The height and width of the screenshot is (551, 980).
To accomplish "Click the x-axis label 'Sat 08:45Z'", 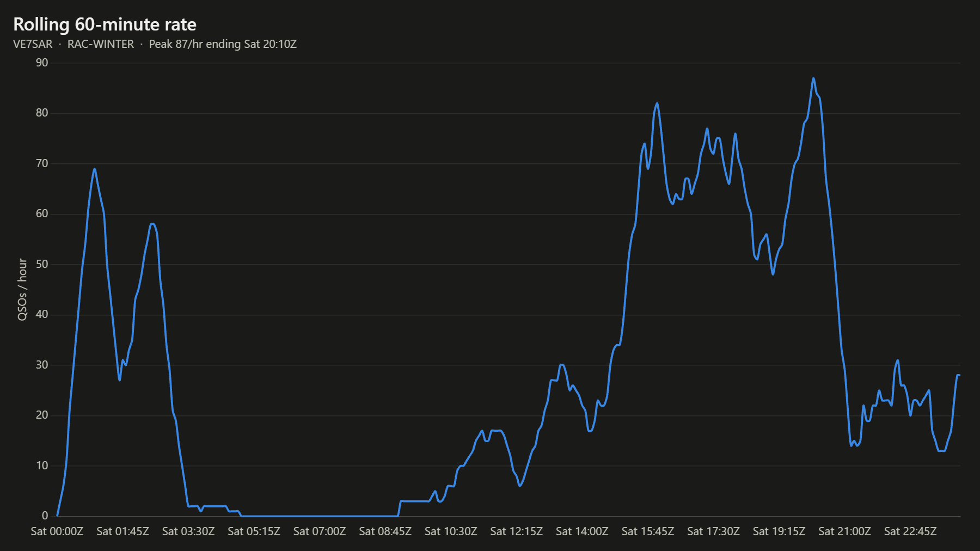I will click(x=385, y=531).
